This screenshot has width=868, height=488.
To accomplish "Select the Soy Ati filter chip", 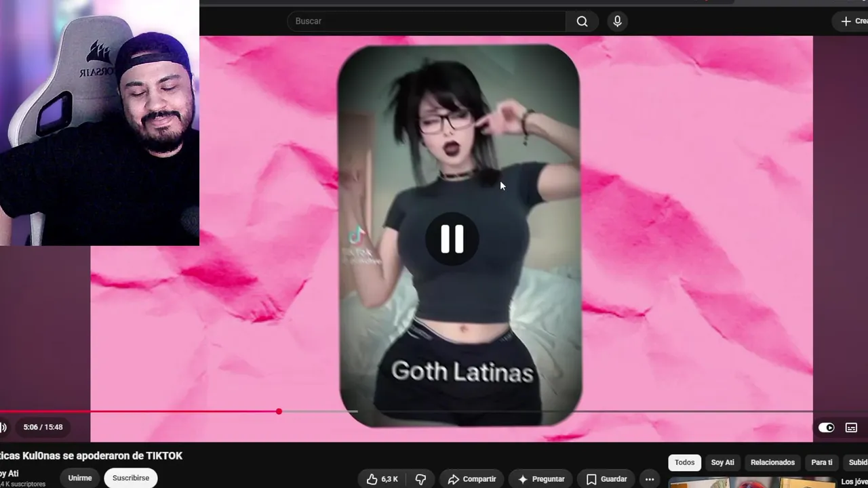I will click(722, 462).
